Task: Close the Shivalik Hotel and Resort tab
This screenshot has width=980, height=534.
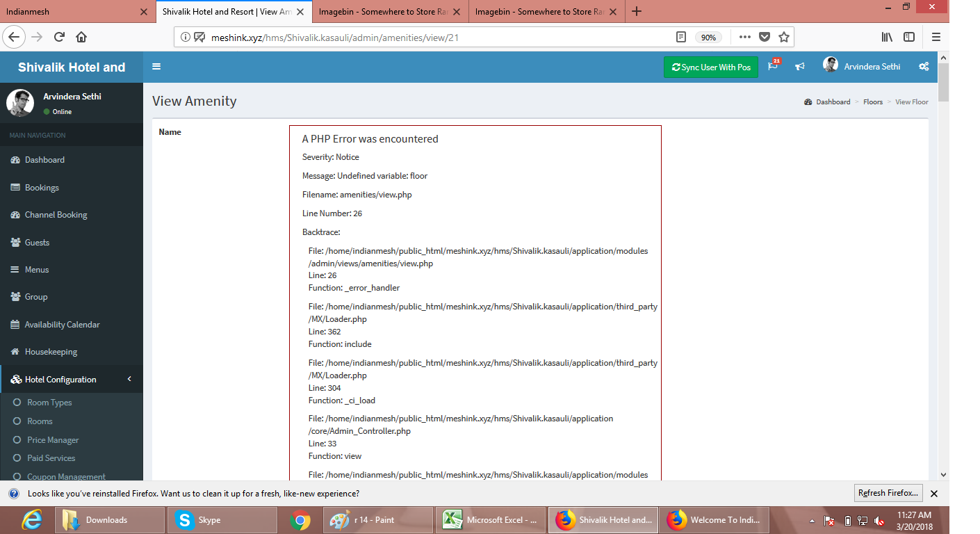Action: coord(302,11)
